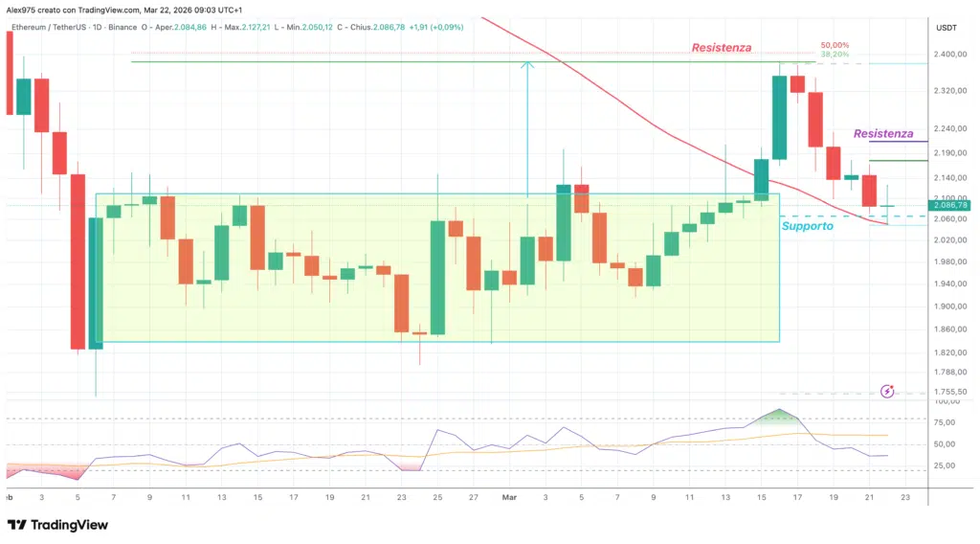980x544 pixels.
Task: Click the '1D' timeframe in chart header
Action: click(96, 29)
